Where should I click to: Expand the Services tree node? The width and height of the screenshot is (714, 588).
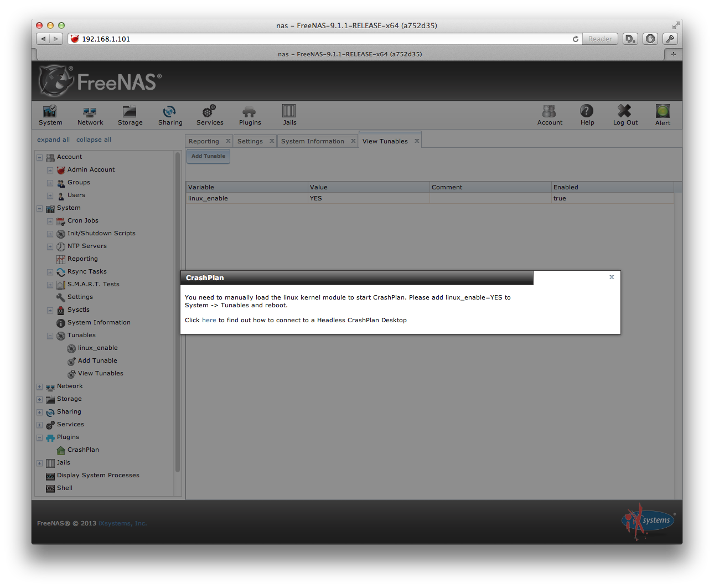tap(39, 425)
